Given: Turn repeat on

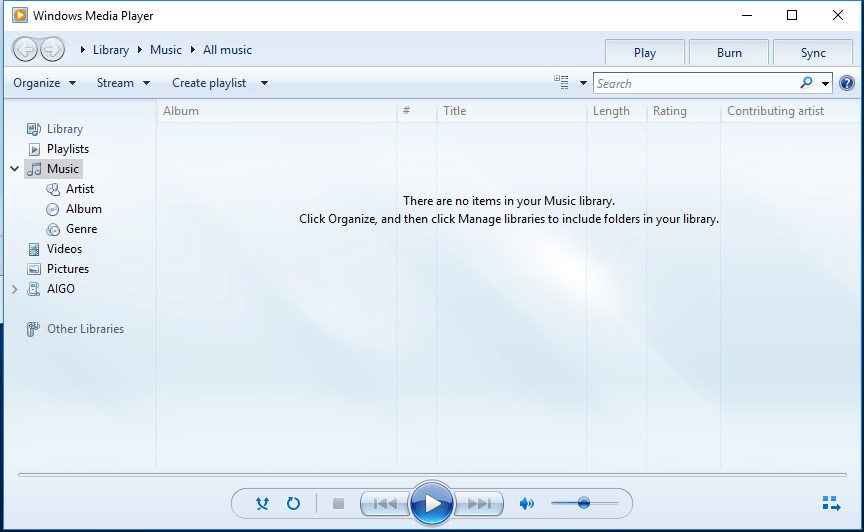Looking at the screenshot, I should [293, 504].
